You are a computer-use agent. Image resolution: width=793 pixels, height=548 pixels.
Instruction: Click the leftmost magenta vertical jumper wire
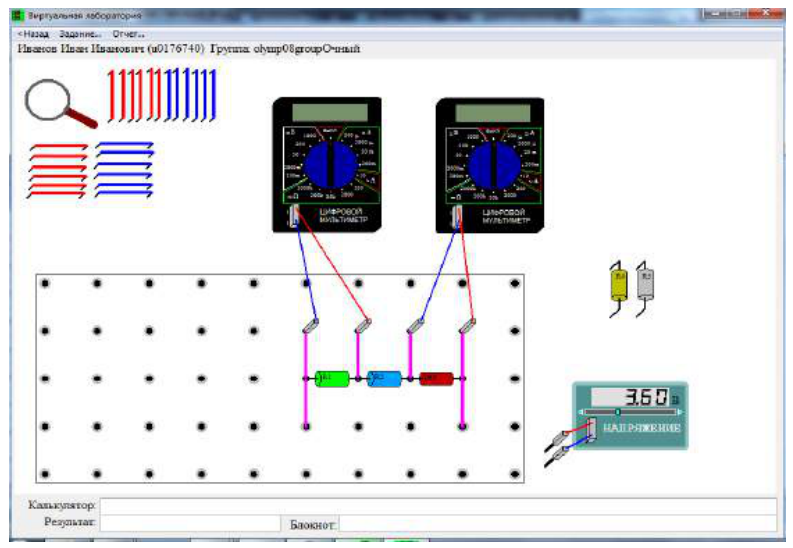[x=306, y=379]
